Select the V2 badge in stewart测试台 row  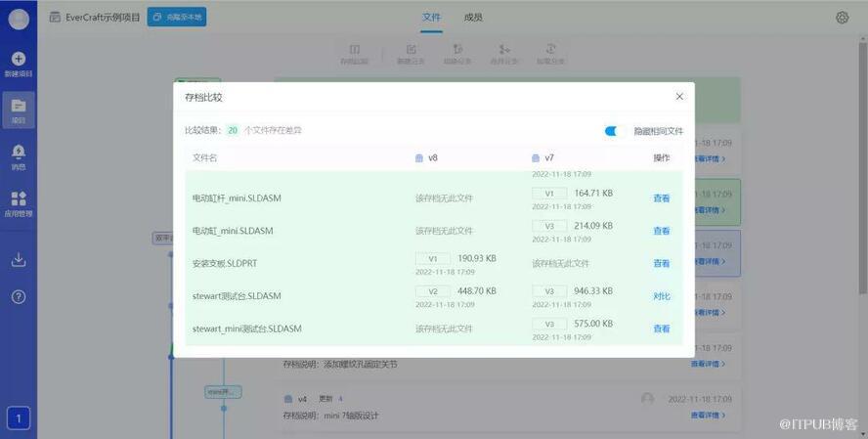433,291
